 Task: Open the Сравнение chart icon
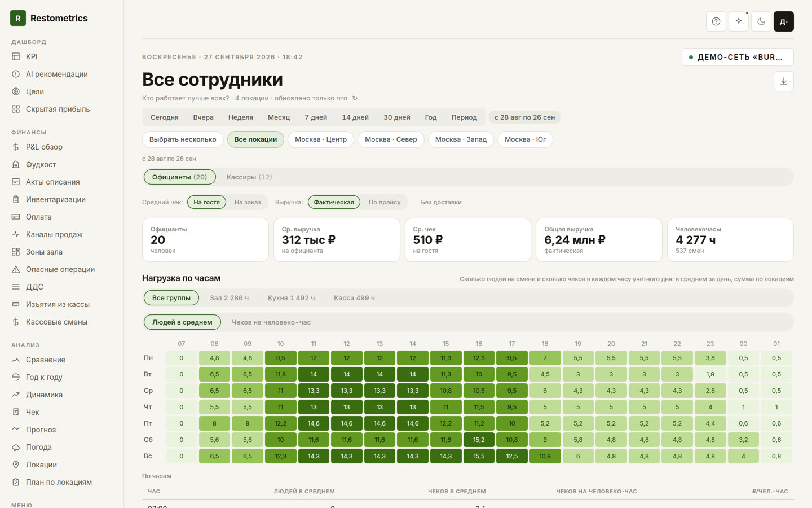coord(16,360)
